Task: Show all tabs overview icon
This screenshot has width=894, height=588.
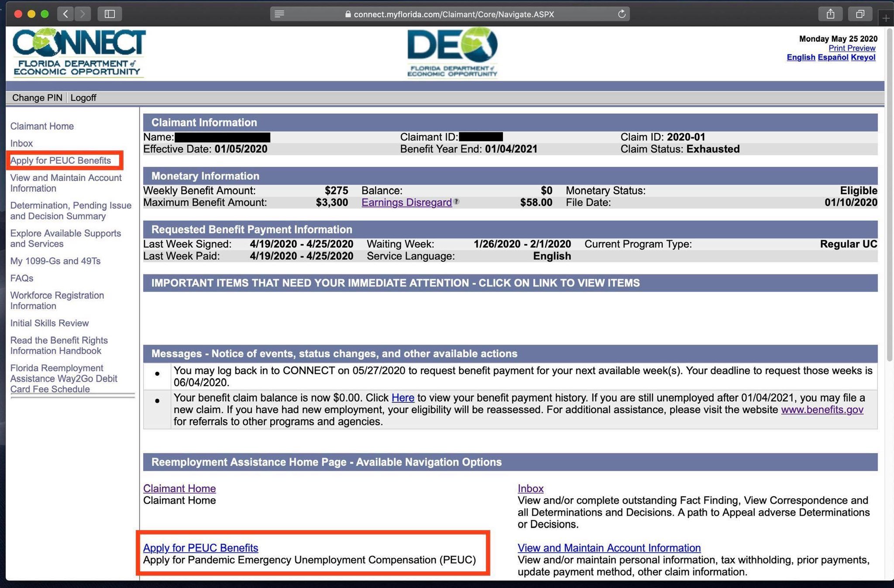Action: [x=860, y=14]
